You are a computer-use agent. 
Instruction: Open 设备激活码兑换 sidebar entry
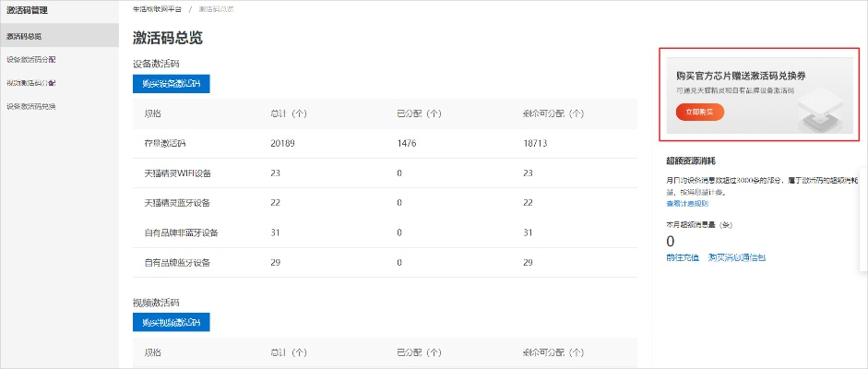[x=31, y=106]
